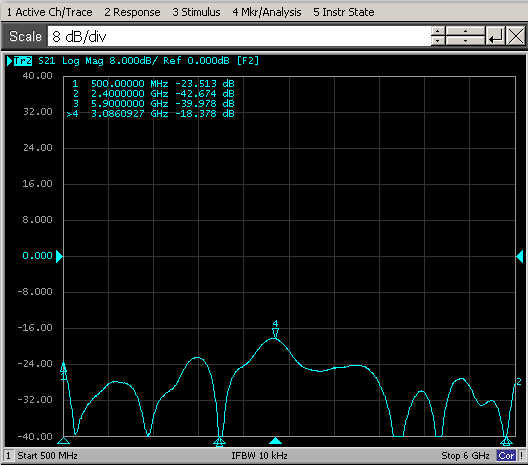This screenshot has height=465, width=528.
Task: Click the -40.00 bottom scale label
Action: [35, 437]
